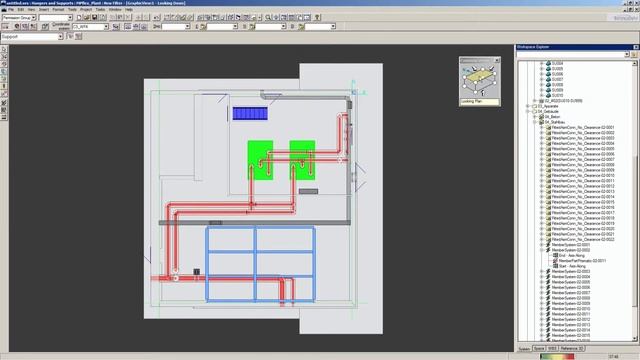Collapse the 04_Stahlbau tree node

point(535,122)
